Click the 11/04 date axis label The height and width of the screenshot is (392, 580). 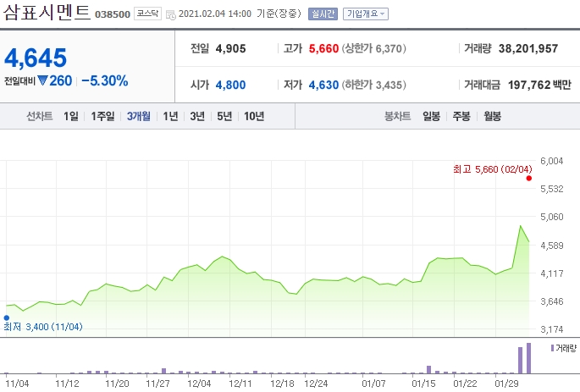[x=17, y=384]
